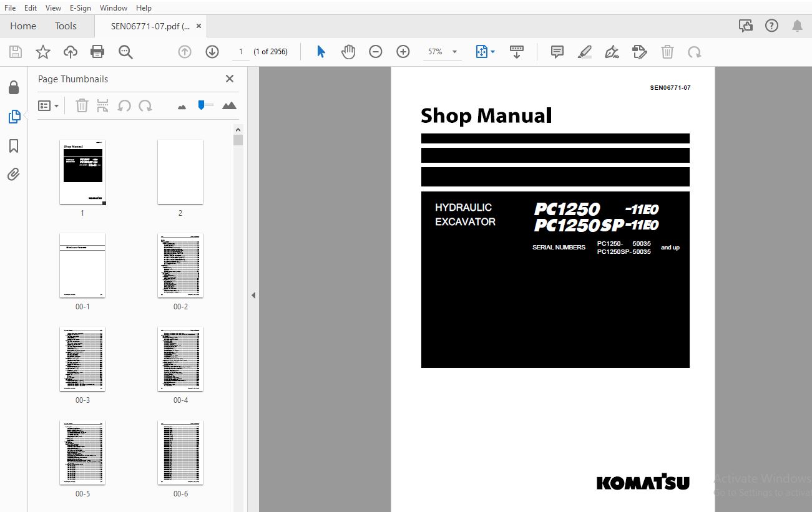Click the page number input field
This screenshot has width=812, height=512.
pyautogui.click(x=241, y=52)
